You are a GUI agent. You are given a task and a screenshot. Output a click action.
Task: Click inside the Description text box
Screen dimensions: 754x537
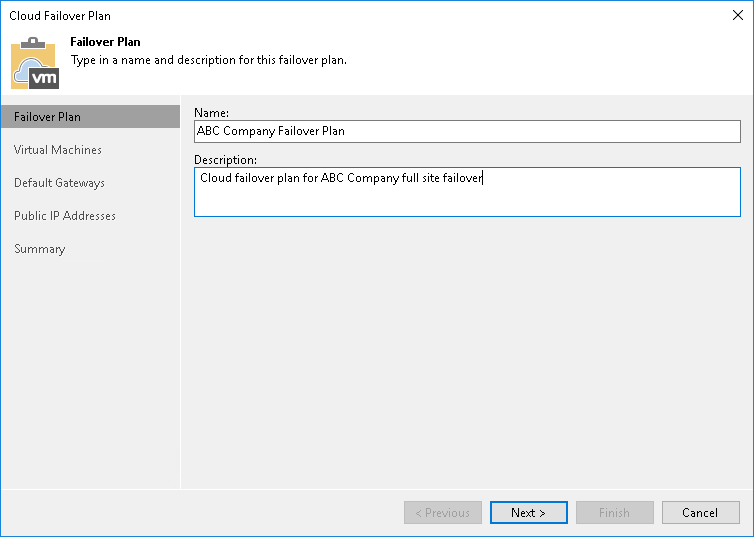[x=467, y=192]
